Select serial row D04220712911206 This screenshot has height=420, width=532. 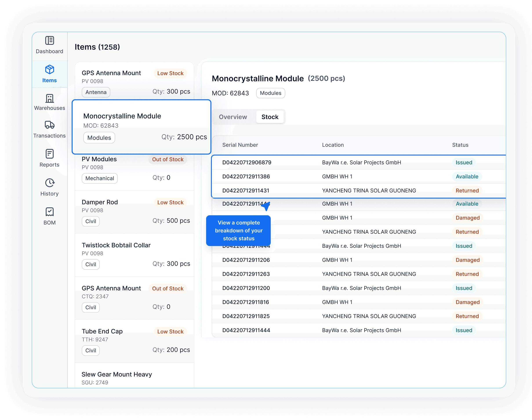(359, 260)
